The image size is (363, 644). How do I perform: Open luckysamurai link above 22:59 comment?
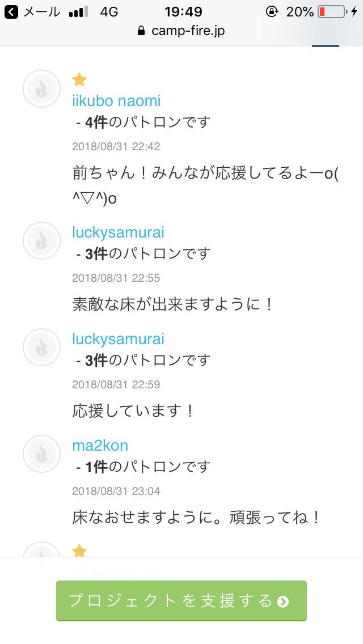pyautogui.click(x=118, y=339)
